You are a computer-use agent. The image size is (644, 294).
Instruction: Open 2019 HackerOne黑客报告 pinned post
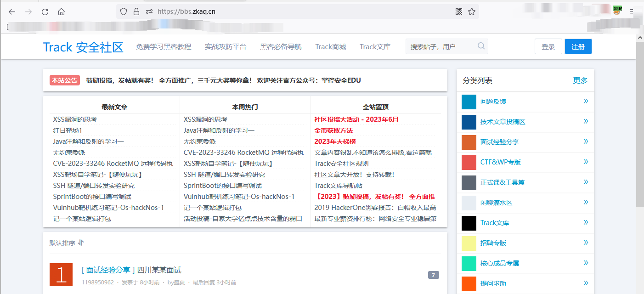tap(375, 208)
